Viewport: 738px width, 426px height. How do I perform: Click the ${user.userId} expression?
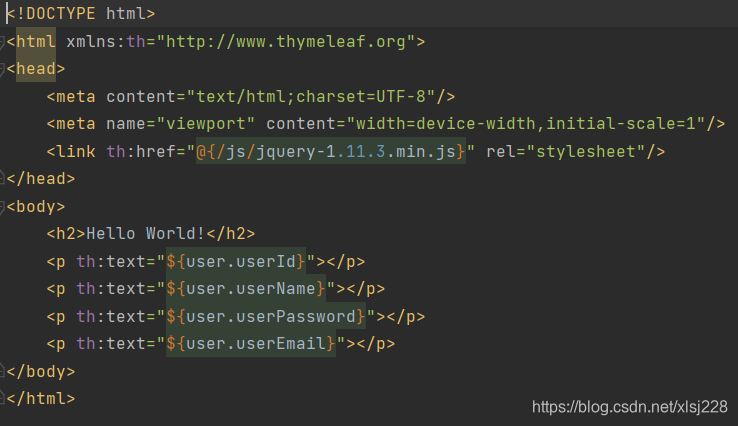236,261
